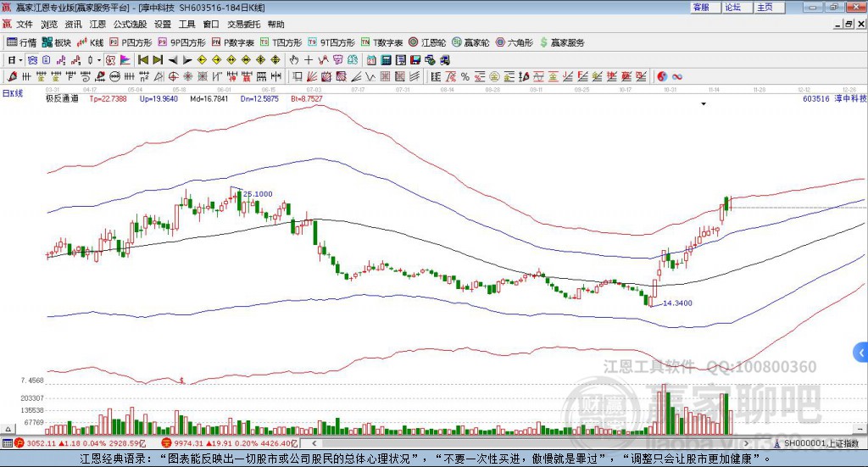This screenshot has width=868, height=467.
Task: Select the red pencil drawing tool
Action: pos(12,76)
